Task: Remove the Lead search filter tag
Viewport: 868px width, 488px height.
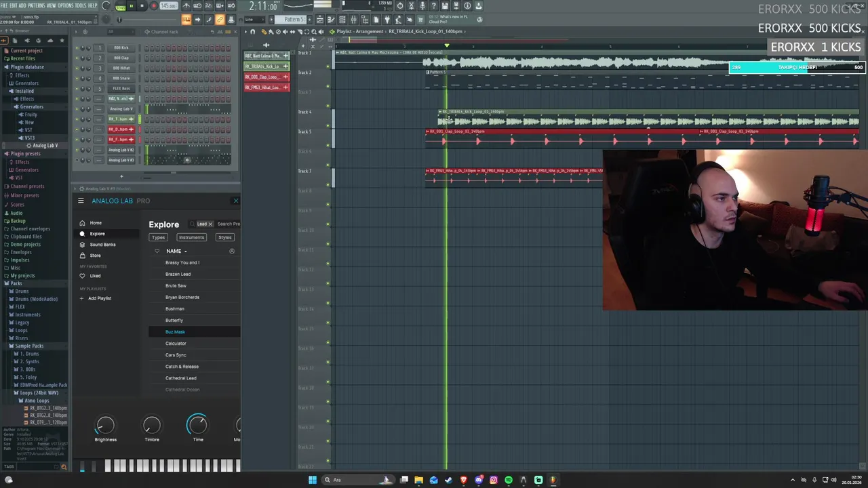Action: pyautogui.click(x=210, y=224)
